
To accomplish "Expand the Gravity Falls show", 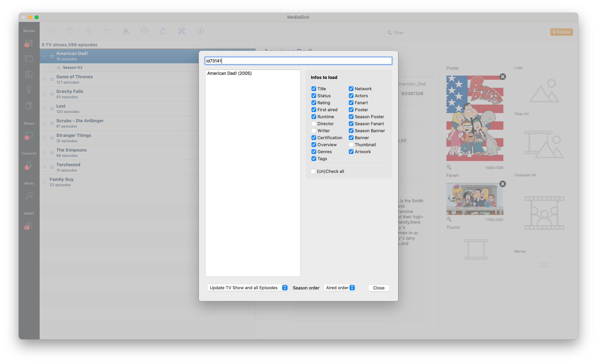I will [44, 94].
